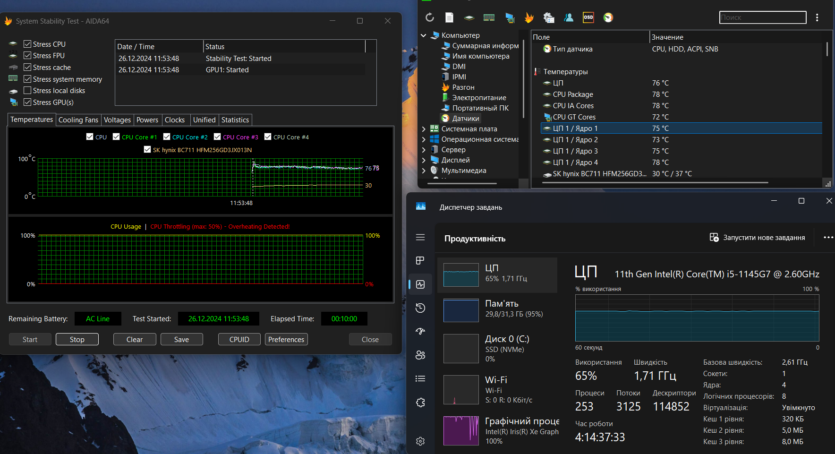This screenshot has height=454, width=835.
Task: Open the Users page in Task Manager sidebar
Action: (420, 355)
